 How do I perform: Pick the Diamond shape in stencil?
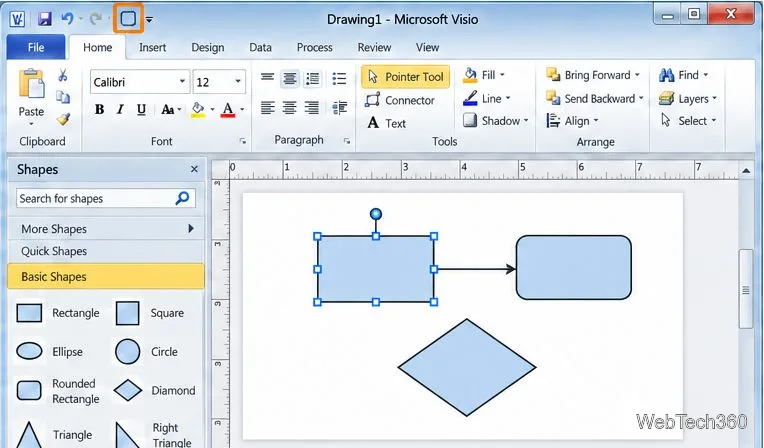154,390
